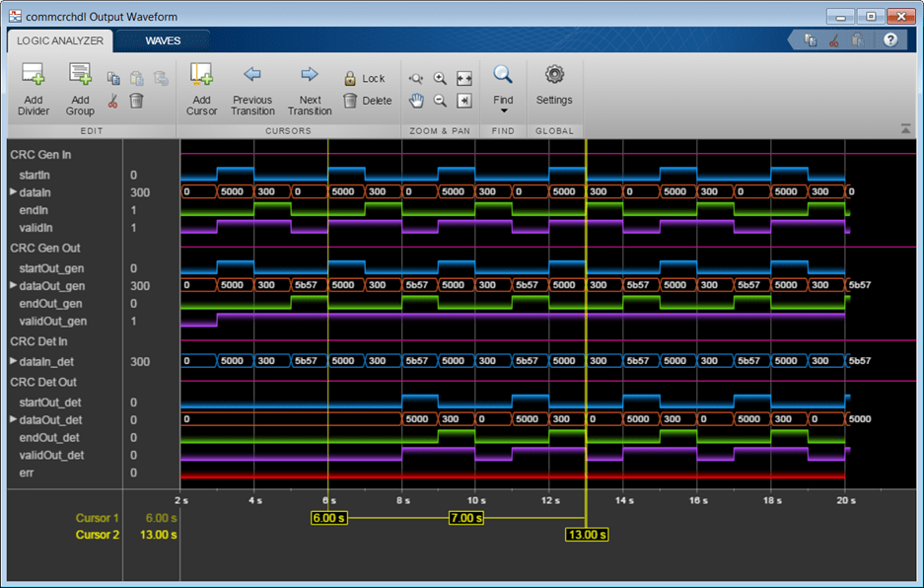Click the zoom in magnifier
Viewport: 924px width, 588px height.
point(440,79)
